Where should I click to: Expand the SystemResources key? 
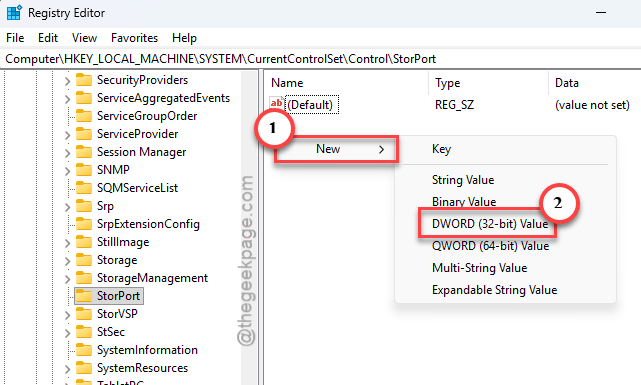[x=67, y=369]
